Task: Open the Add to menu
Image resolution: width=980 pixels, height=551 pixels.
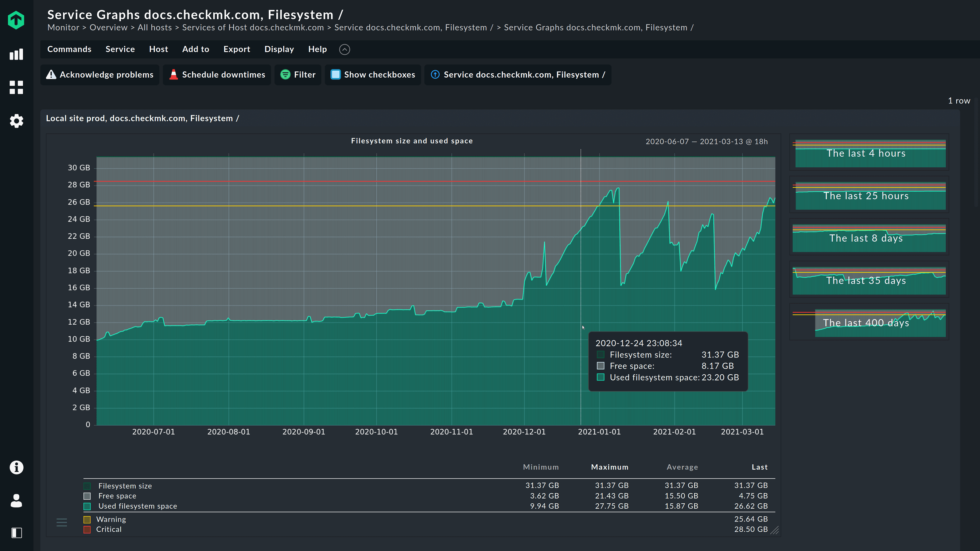Action: pyautogui.click(x=195, y=49)
